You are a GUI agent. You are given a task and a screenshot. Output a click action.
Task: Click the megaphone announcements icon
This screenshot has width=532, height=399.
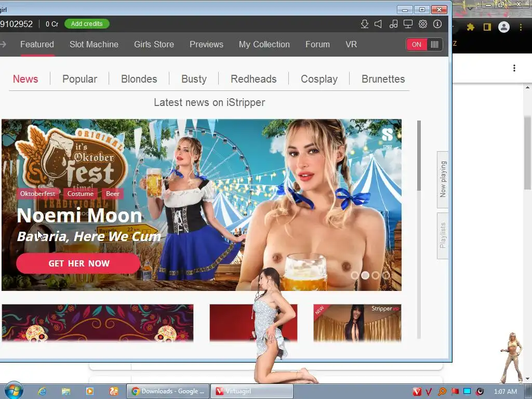(x=378, y=24)
